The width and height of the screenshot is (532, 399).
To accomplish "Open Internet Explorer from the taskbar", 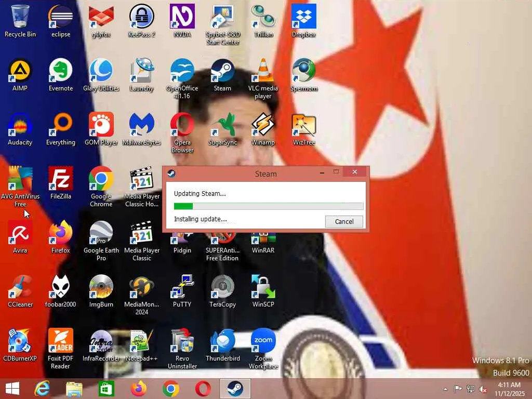I will pyautogui.click(x=42, y=389).
